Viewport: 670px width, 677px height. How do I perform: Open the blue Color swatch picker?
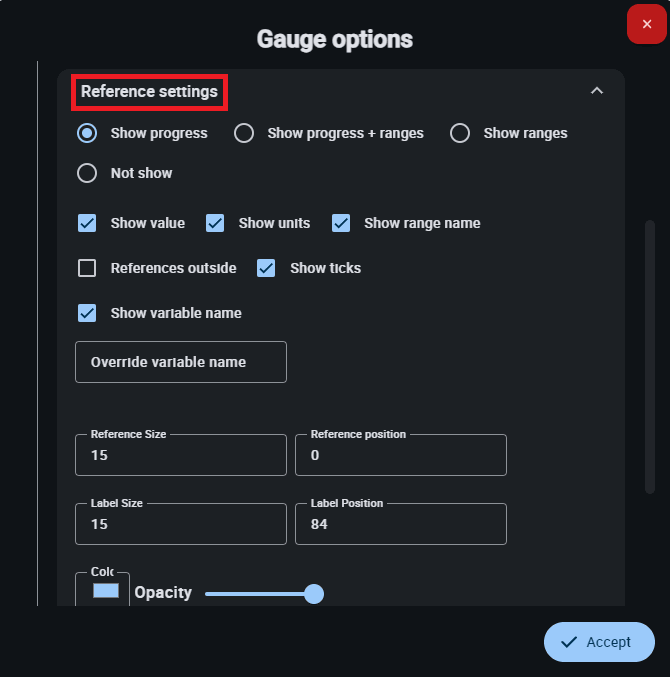tap(105, 591)
